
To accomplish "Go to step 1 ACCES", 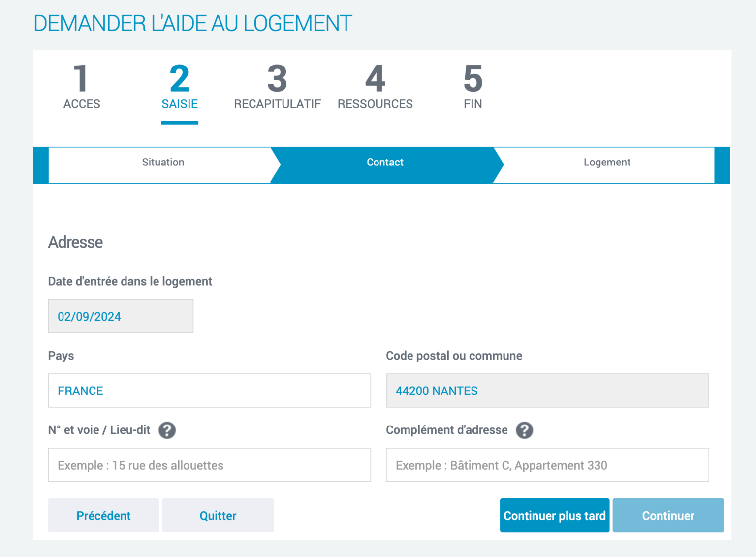I will point(82,87).
